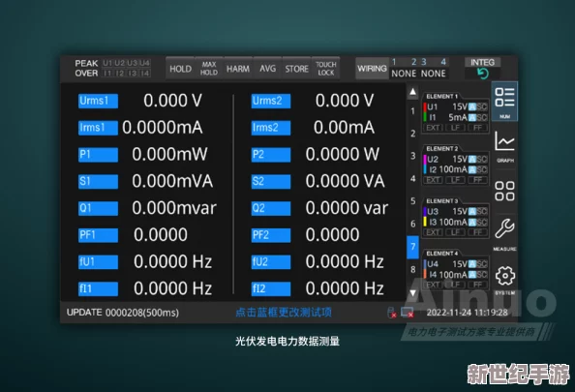Click the SC indicator on I2 row

(482, 169)
